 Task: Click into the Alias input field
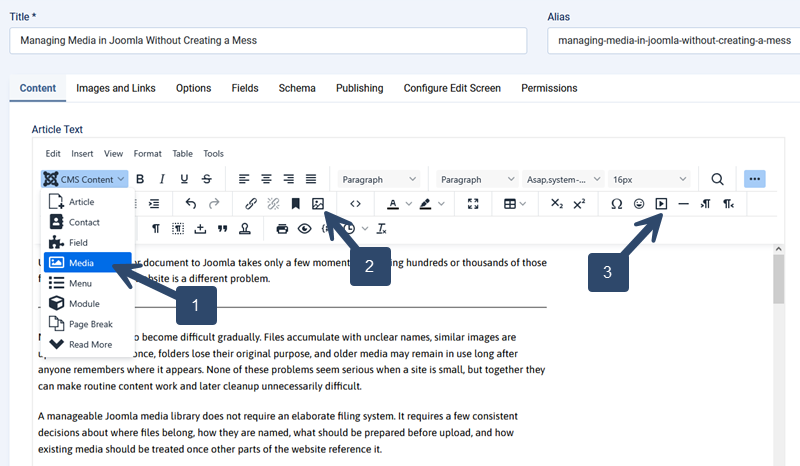[x=673, y=41]
